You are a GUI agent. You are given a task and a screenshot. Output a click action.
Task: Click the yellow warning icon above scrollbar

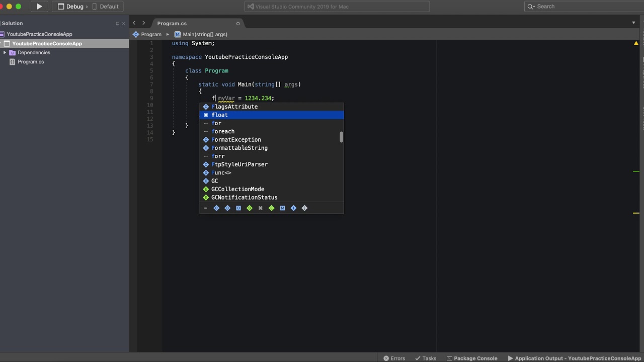point(636,44)
